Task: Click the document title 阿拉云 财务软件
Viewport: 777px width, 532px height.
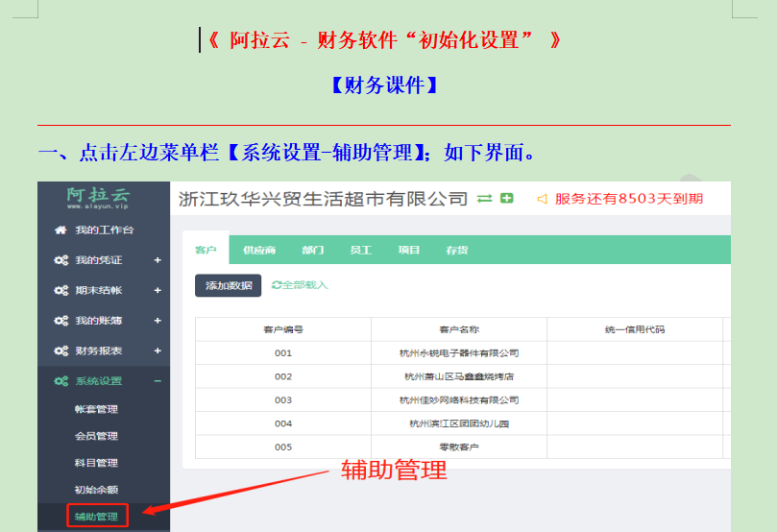Action: pyautogui.click(x=384, y=40)
